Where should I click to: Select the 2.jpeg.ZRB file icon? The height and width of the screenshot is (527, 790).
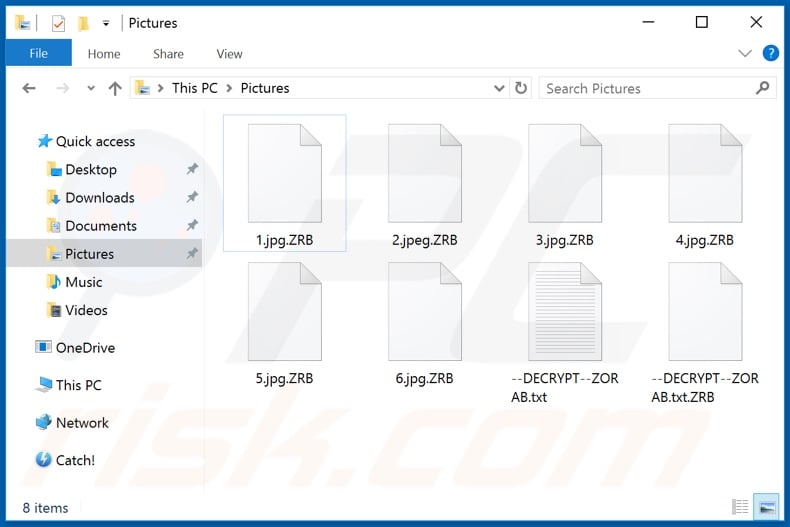click(425, 173)
